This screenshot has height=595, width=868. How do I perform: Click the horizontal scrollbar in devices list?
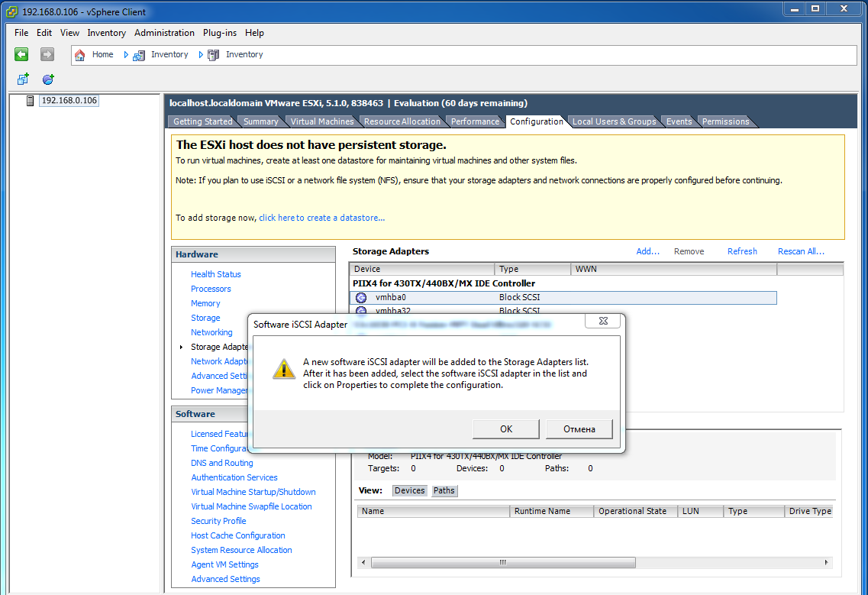[503, 563]
